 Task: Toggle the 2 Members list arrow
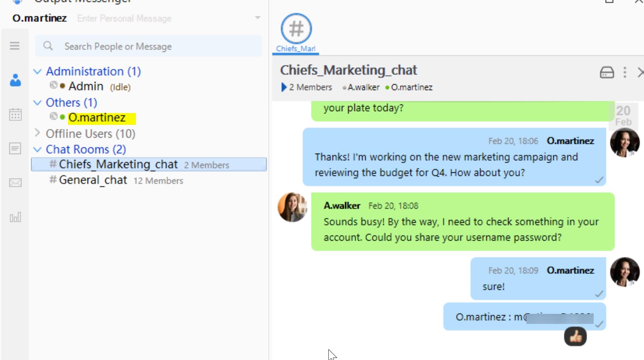coord(284,87)
